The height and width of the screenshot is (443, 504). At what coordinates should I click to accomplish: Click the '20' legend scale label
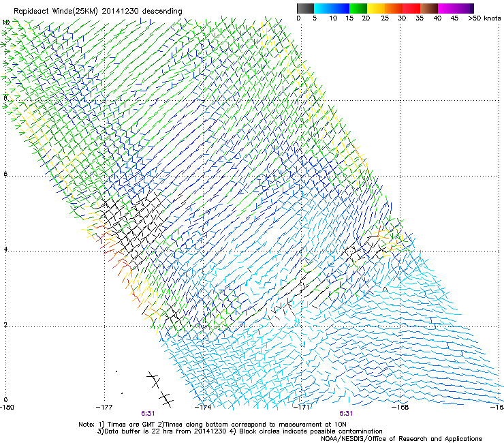pyautogui.click(x=366, y=18)
